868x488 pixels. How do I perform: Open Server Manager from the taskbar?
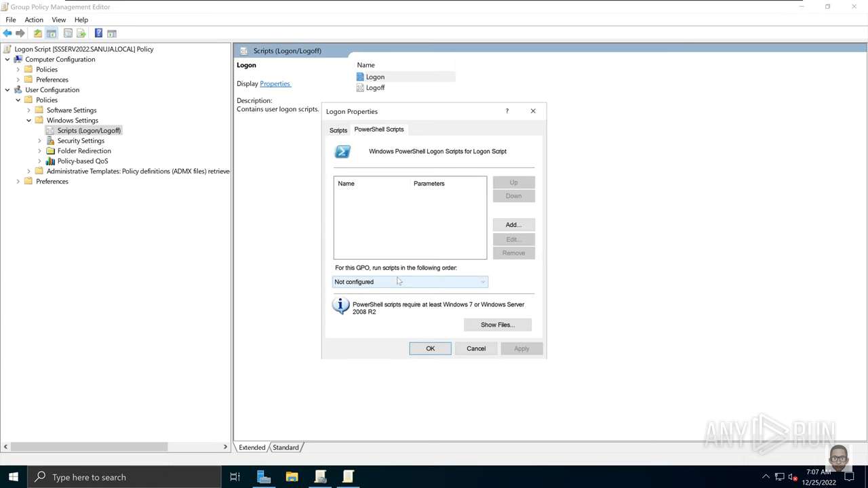[x=264, y=477]
